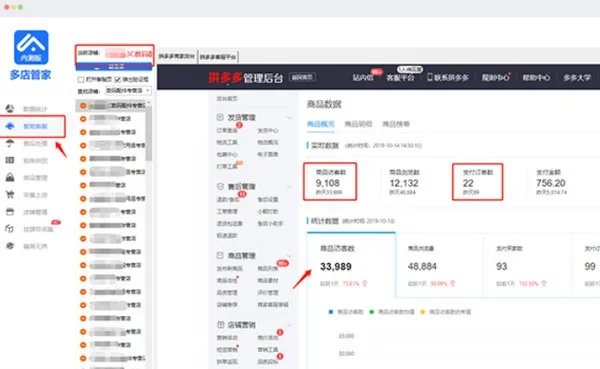Open 多多大学 in the top navigation
Viewport: 600px width, 369px height.
point(577,78)
